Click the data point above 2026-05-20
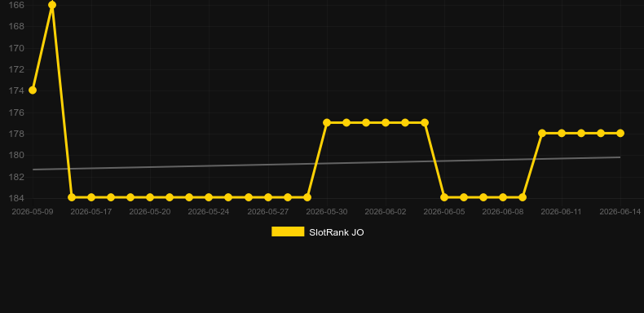The height and width of the screenshot is (313, 644). coord(150,197)
